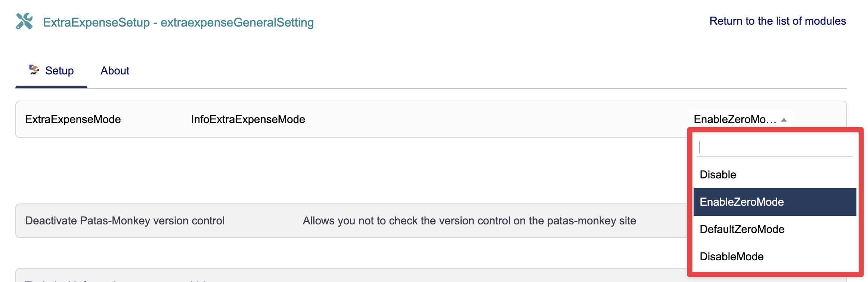The height and width of the screenshot is (282, 868).
Task: Click the small VAT icon on Setup tab
Action: pos(34,70)
